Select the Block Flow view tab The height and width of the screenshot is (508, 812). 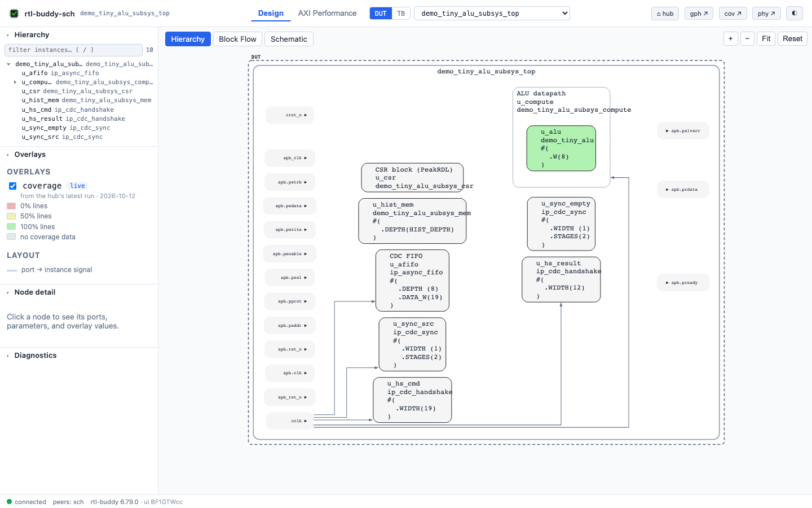pos(237,39)
